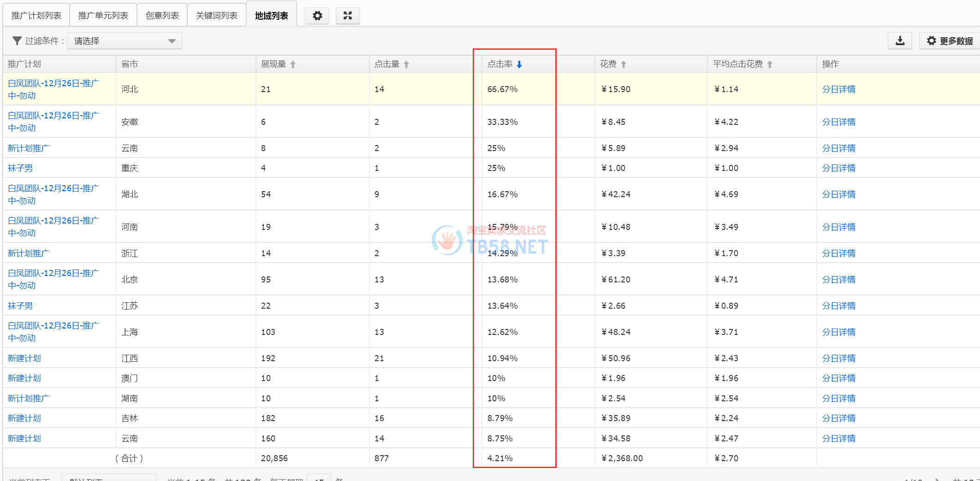Switch to the 关键词列表 tab
980x481 pixels.
coord(216,16)
